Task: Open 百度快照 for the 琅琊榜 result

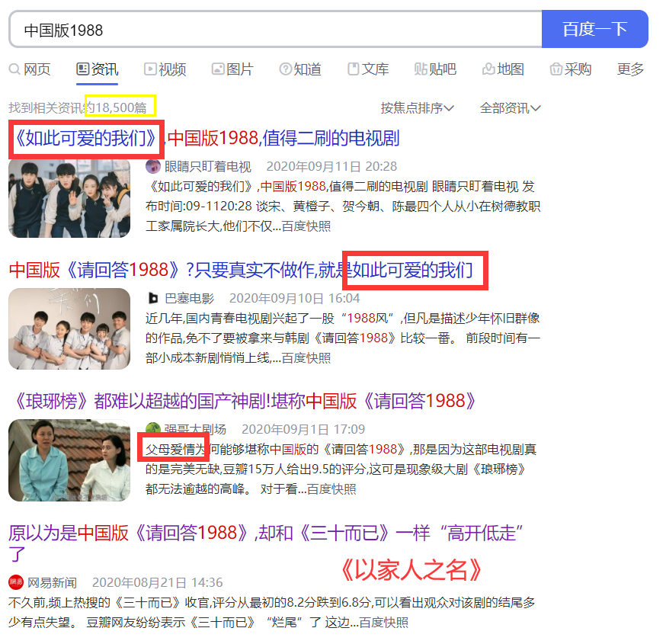Action: pos(331,489)
